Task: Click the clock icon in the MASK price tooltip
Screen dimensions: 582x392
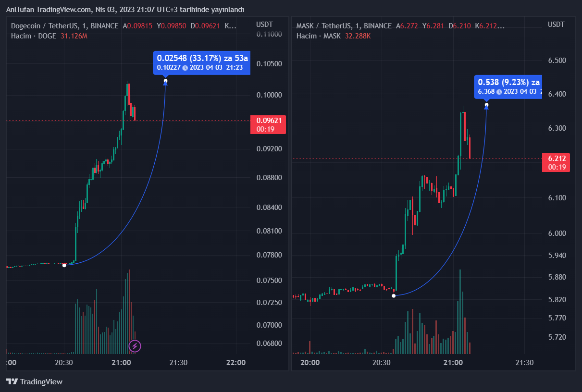Action: pyautogui.click(x=499, y=91)
